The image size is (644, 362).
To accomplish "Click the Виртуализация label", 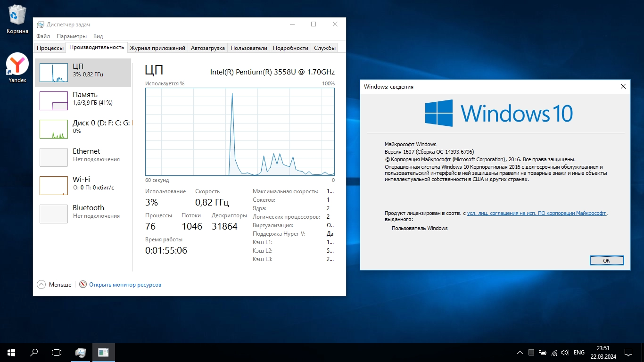I will pos(273,225).
